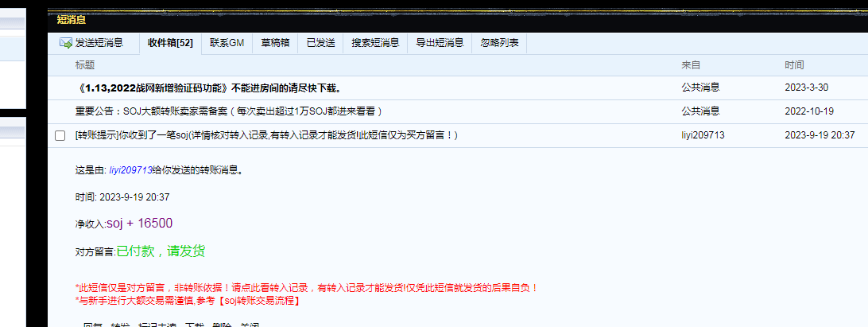Open the 联系GM tab
The image size is (868, 327).
[x=227, y=43]
